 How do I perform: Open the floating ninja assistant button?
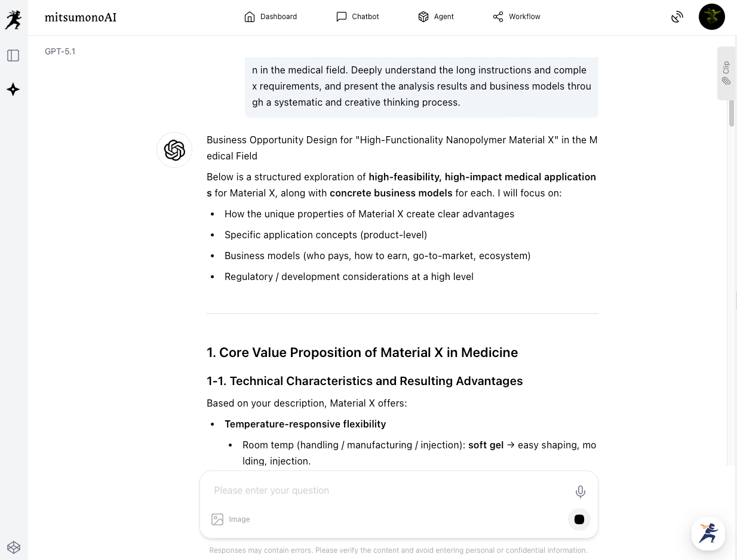(x=708, y=533)
